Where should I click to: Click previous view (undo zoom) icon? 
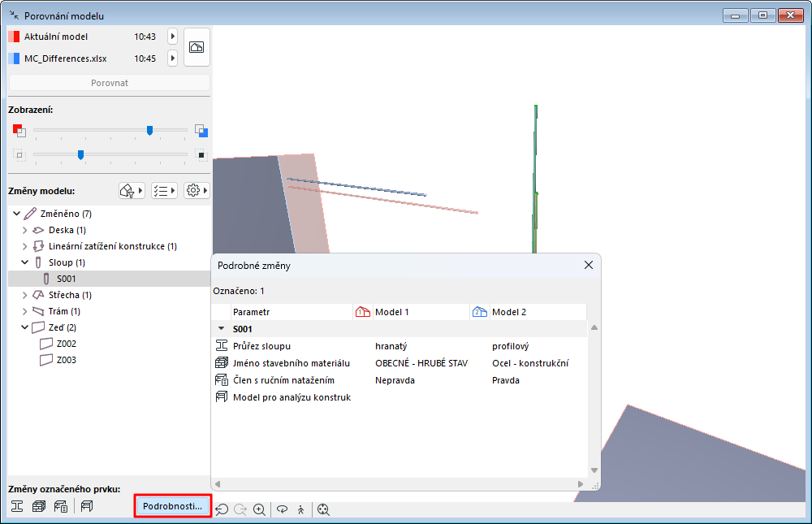pos(222,509)
